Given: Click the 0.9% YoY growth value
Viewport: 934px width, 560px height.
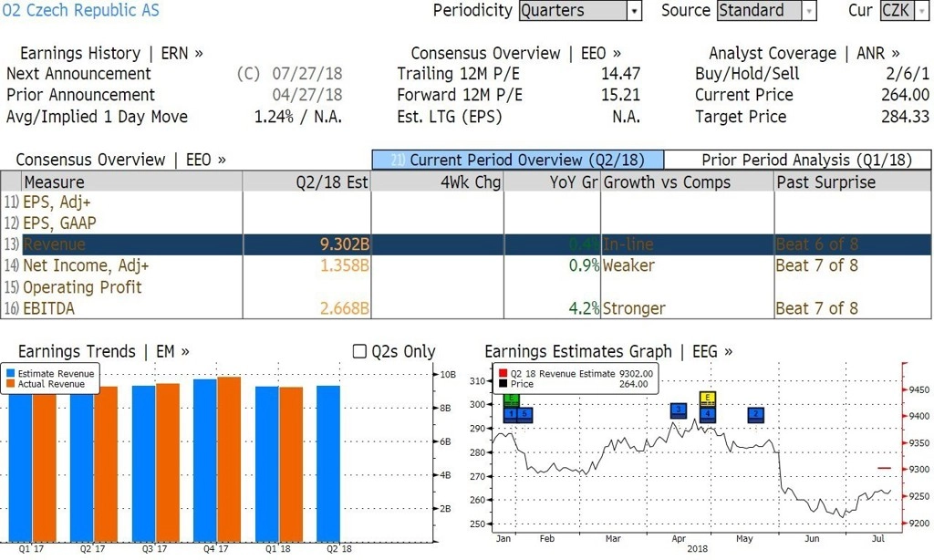Looking at the screenshot, I should coord(584,265).
